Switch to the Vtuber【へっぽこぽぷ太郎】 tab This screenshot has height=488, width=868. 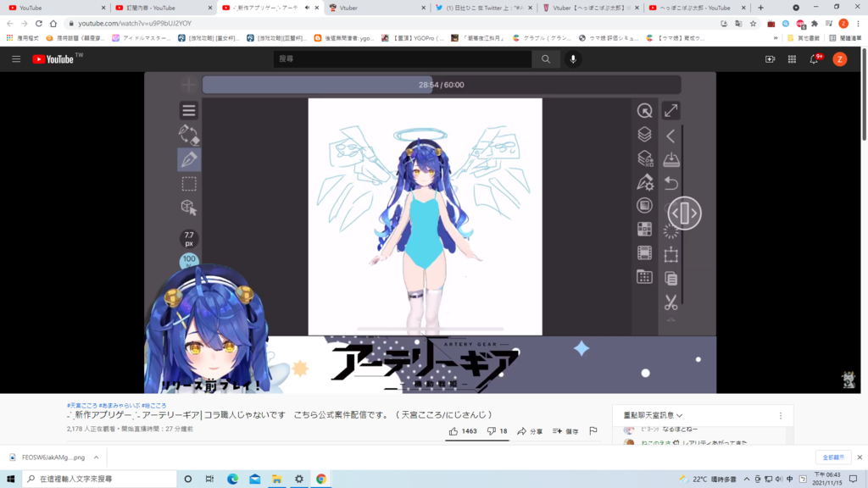click(x=590, y=8)
